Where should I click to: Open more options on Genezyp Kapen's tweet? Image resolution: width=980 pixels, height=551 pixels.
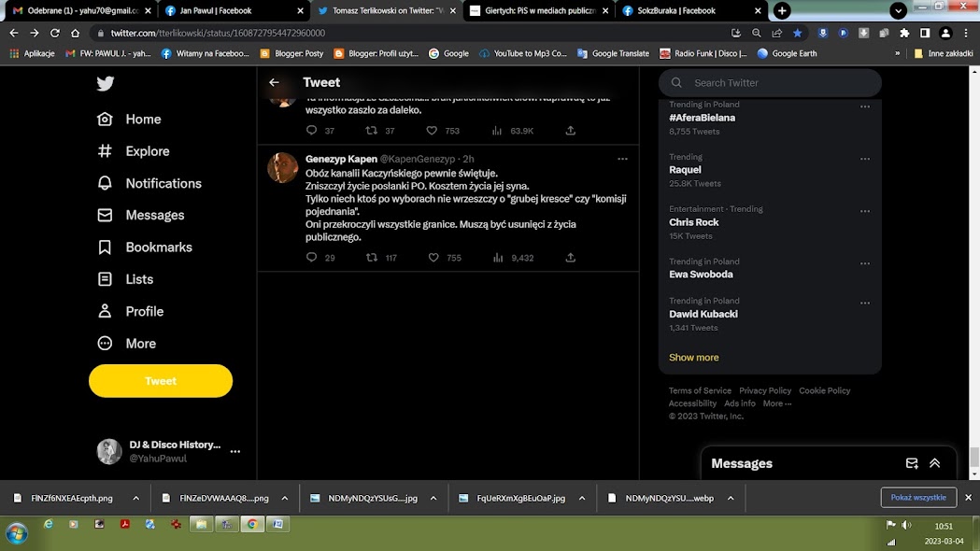[x=622, y=159]
